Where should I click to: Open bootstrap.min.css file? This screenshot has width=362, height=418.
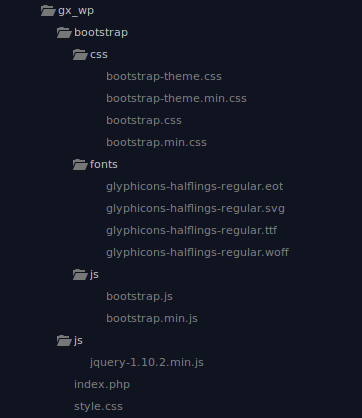click(x=156, y=142)
